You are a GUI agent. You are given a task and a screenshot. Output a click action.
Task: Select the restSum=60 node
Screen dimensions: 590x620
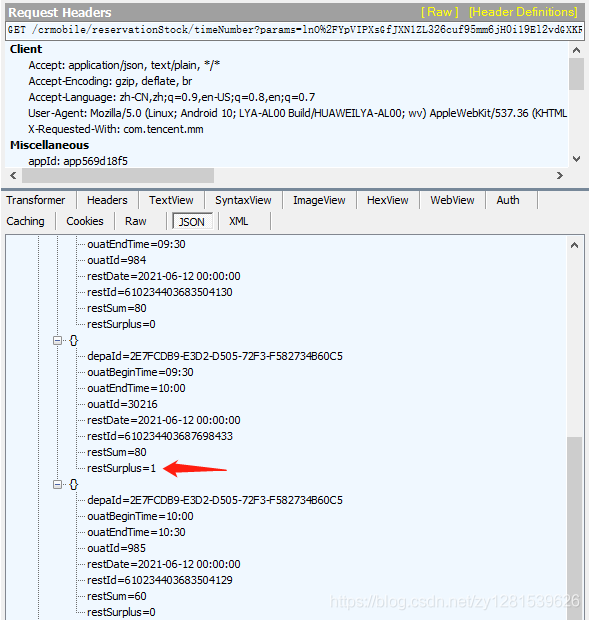(x=117, y=596)
